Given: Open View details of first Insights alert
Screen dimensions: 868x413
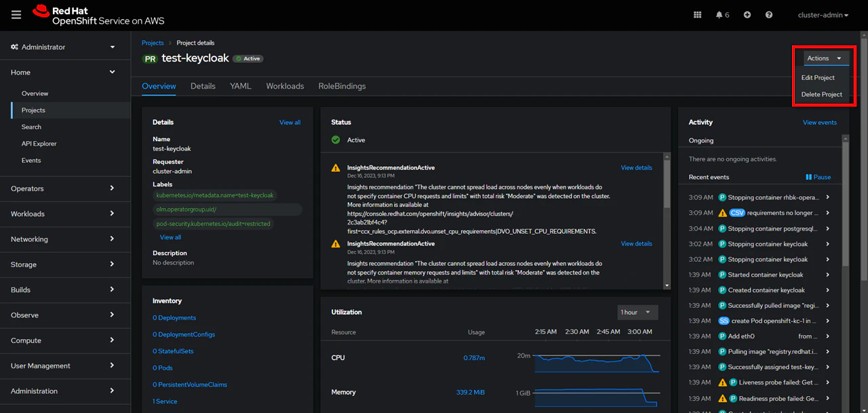Looking at the screenshot, I should (x=636, y=168).
